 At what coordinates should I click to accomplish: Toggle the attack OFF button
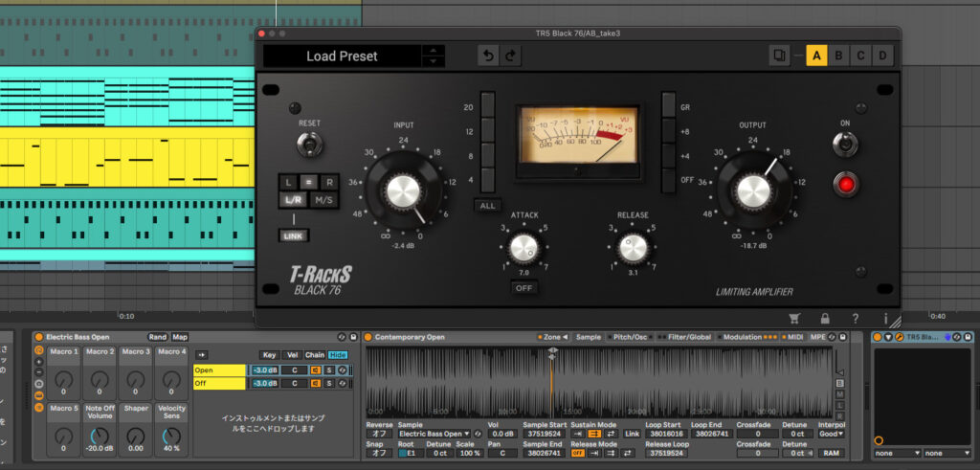[523, 287]
